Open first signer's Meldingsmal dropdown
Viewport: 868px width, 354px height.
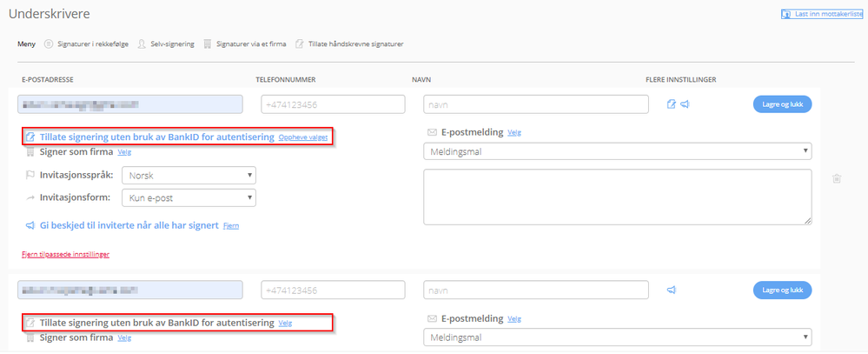[x=617, y=152]
